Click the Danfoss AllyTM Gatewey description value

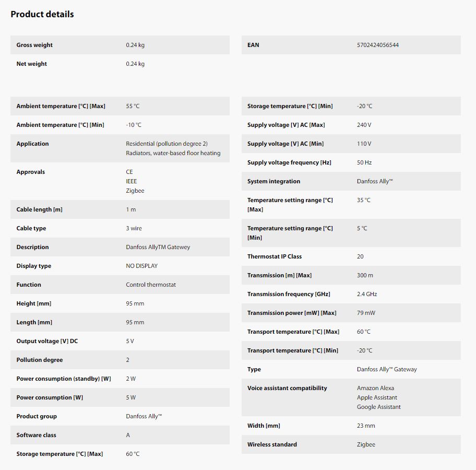tap(158, 247)
